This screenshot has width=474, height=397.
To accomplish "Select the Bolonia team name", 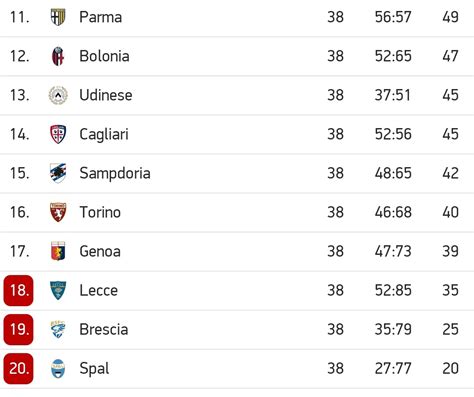I will 104,56.
